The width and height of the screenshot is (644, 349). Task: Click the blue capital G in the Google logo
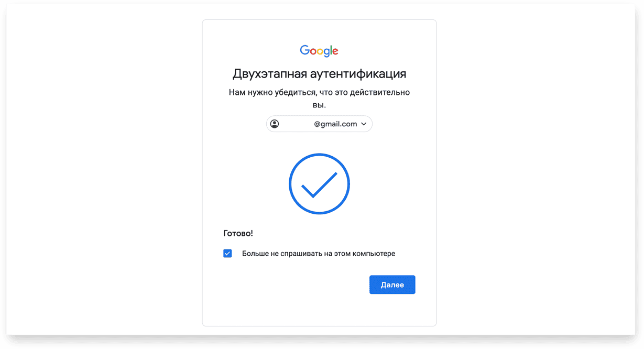(x=304, y=50)
